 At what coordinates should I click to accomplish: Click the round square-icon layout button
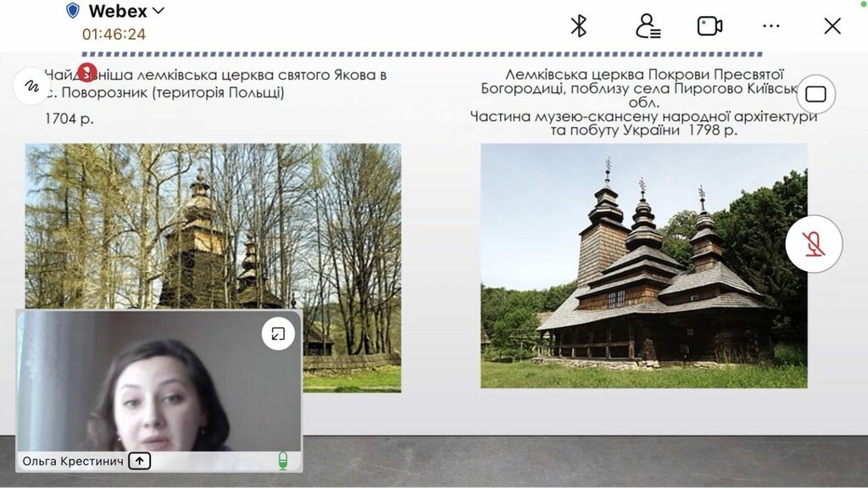pos(816,94)
